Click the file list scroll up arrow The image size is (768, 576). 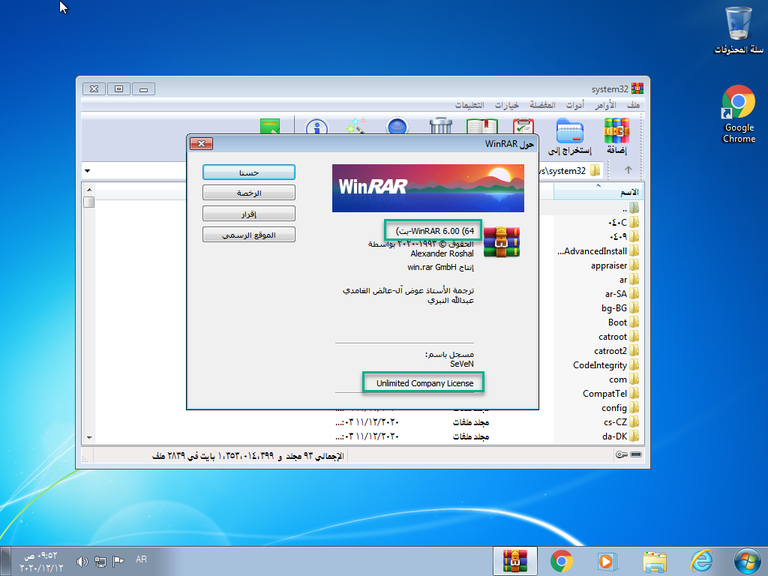pos(89,189)
